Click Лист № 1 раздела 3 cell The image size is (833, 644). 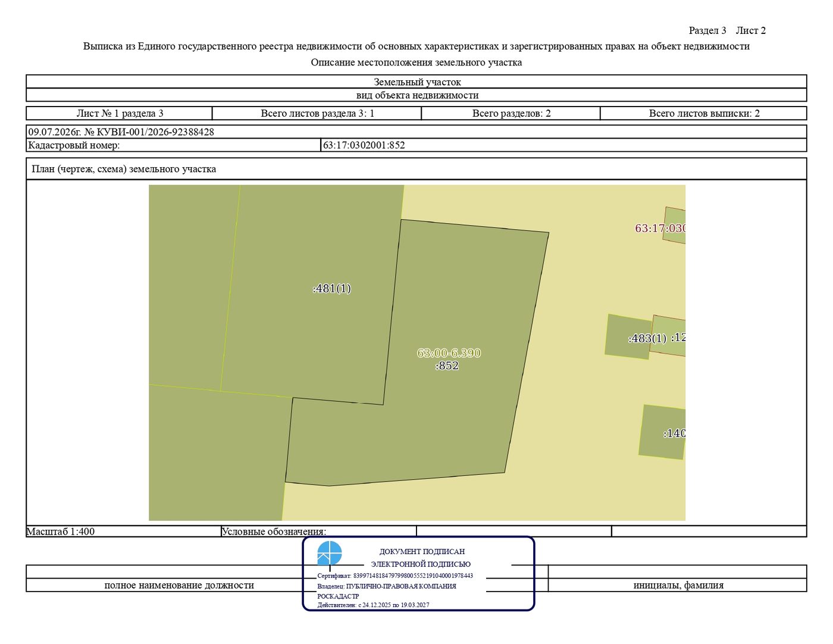click(x=120, y=113)
